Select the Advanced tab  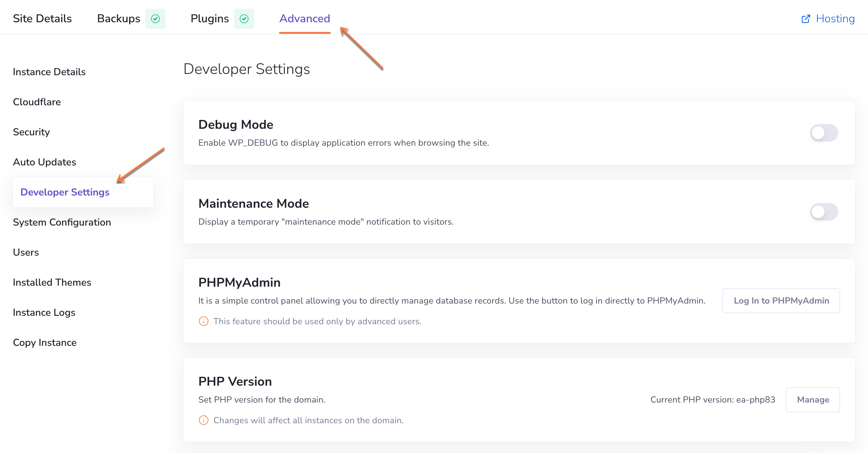(x=305, y=18)
